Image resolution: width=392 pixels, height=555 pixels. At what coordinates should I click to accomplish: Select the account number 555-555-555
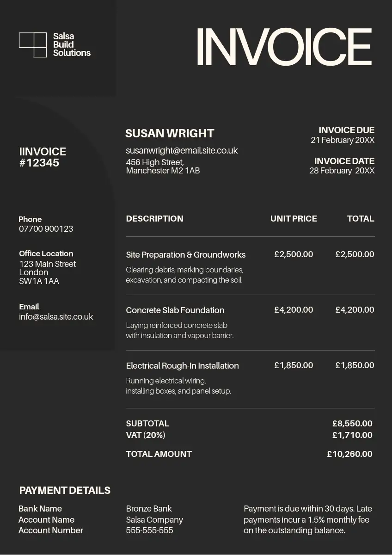click(149, 530)
